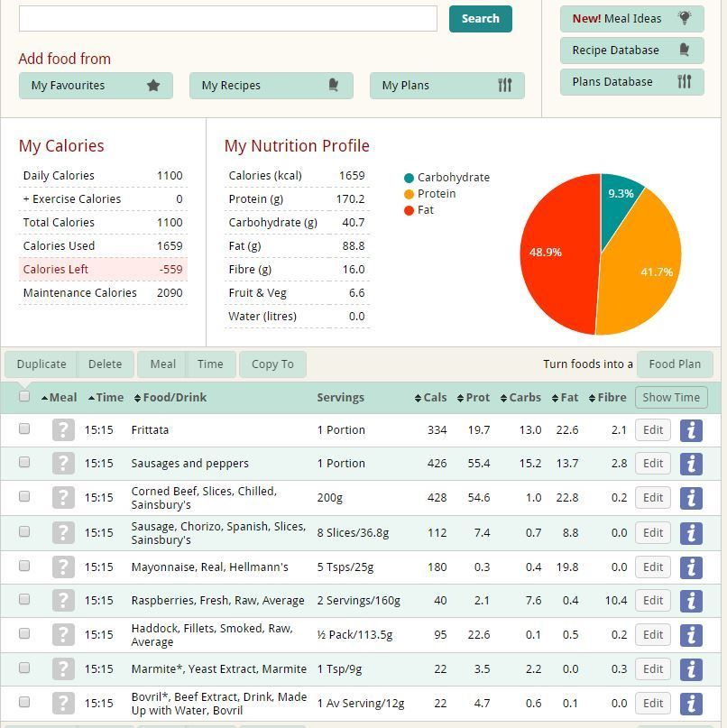Open My Favourites food list
The width and height of the screenshot is (727, 728).
[96, 86]
